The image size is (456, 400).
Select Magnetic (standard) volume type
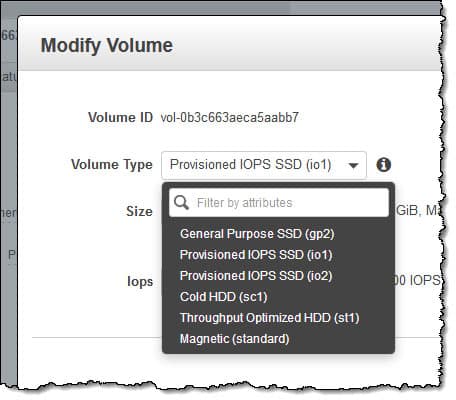coord(234,339)
